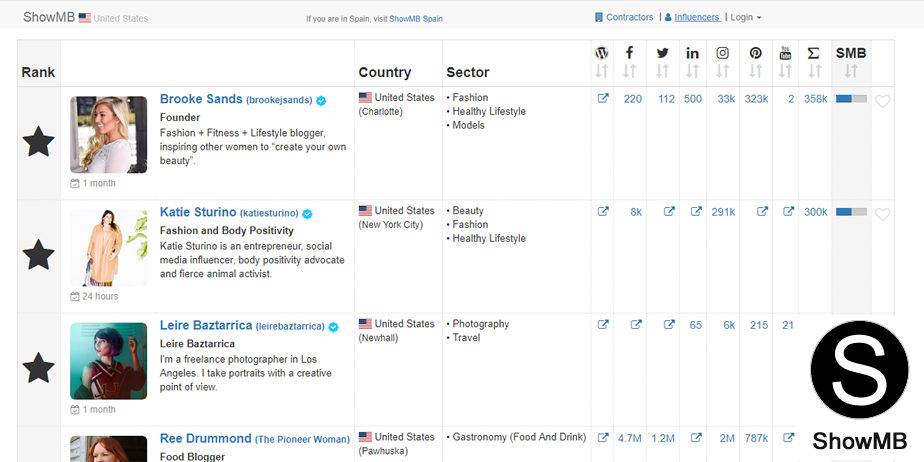
Task: Click the Country column header
Action: [x=384, y=72]
